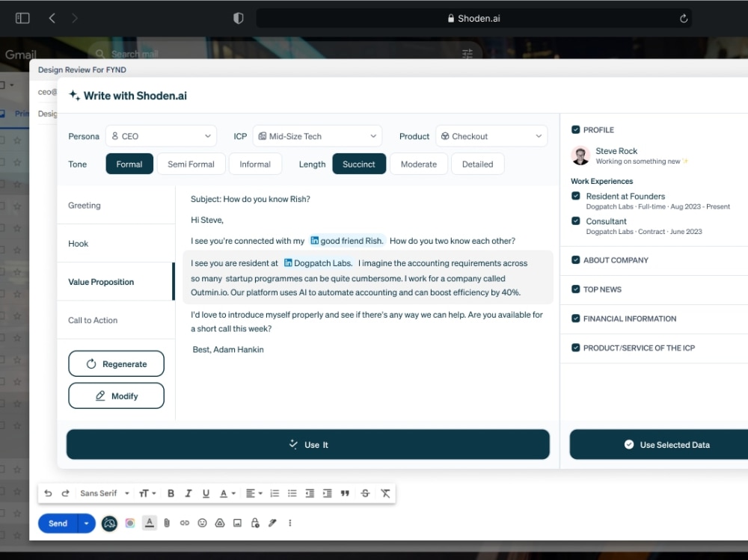Regenerate the email draft
Screen dimensions: 748x560
pos(117,364)
